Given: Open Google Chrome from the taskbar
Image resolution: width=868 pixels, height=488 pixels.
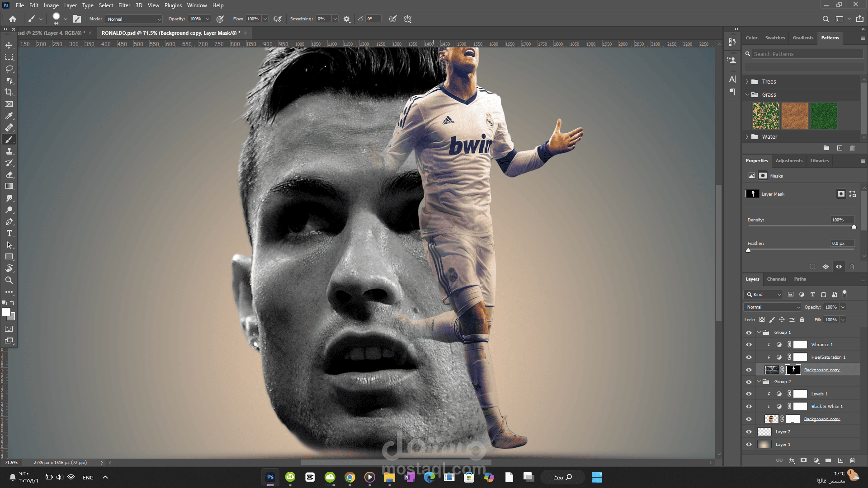Looking at the screenshot, I should 350,477.
